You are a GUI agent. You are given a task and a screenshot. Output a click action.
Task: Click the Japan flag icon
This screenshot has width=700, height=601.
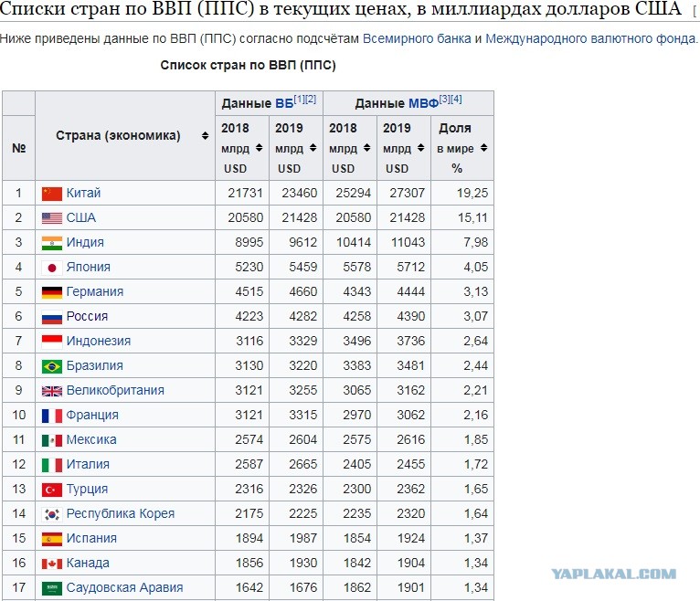click(52, 268)
